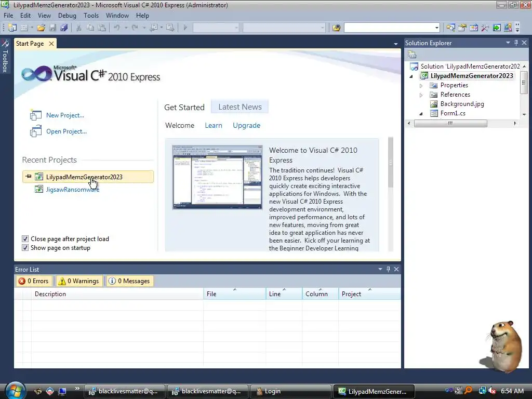Switch to the Latest News tab
This screenshot has width=532, height=399.
coord(240,107)
